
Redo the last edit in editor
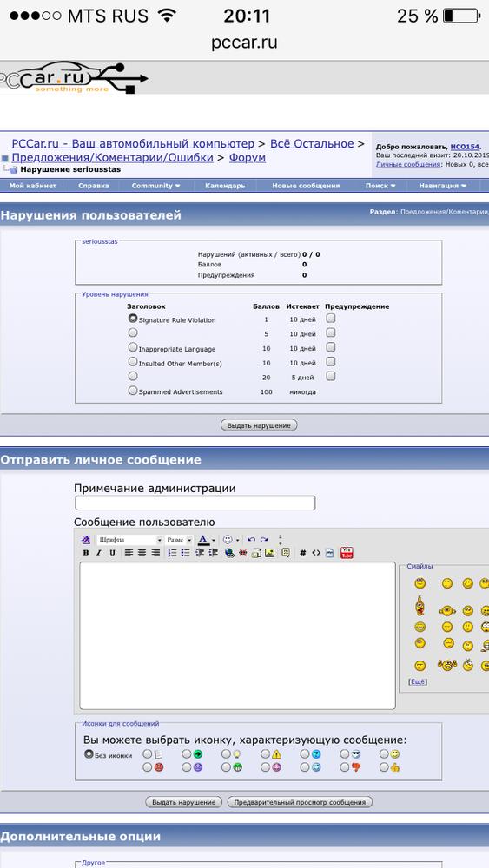tap(264, 540)
